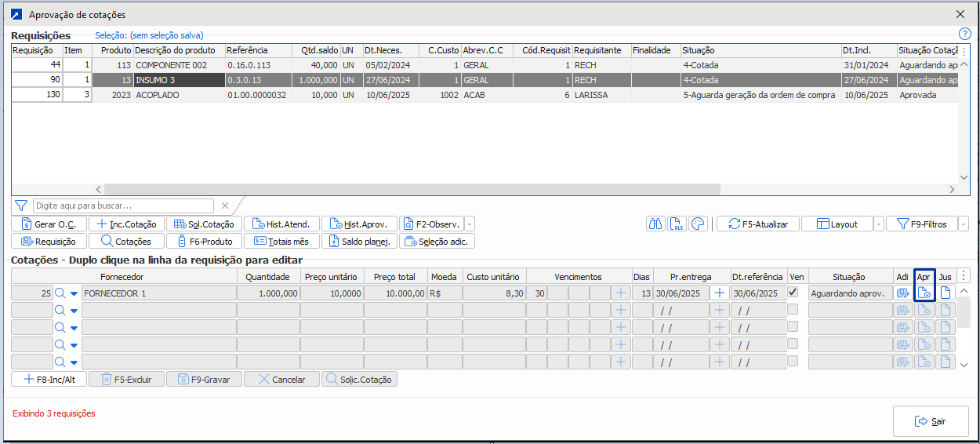This screenshot has width=980, height=444.
Task: Click the Sair button
Action: (930, 421)
